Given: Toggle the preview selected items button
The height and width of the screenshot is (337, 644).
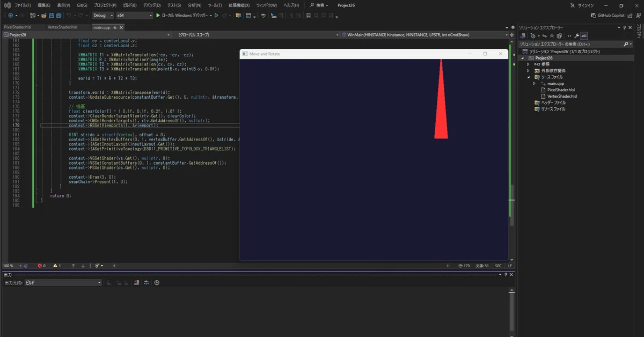Looking at the screenshot, I should point(584,36).
